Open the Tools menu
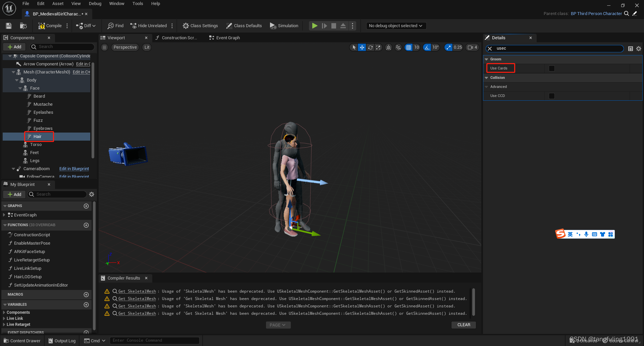Image resolution: width=644 pixels, height=346 pixels. click(138, 4)
